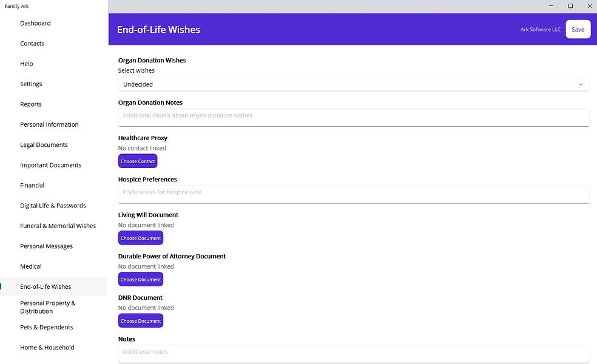Open the Settings menu item

[x=31, y=84]
